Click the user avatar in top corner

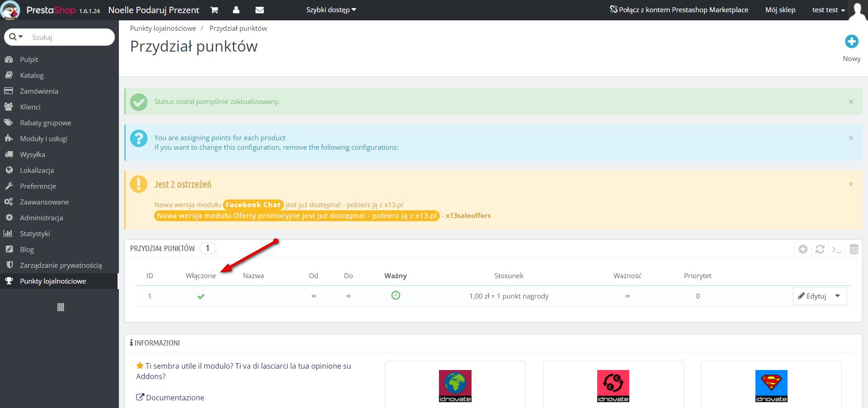(x=858, y=11)
